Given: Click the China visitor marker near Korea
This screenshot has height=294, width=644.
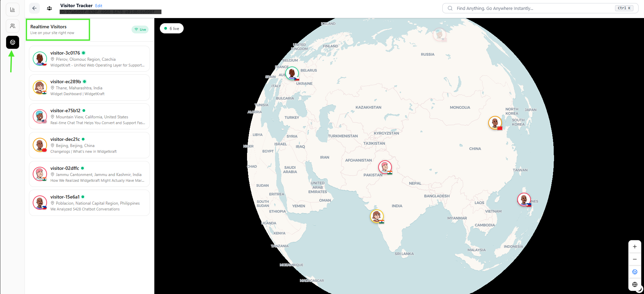Looking at the screenshot, I should coord(495,123).
